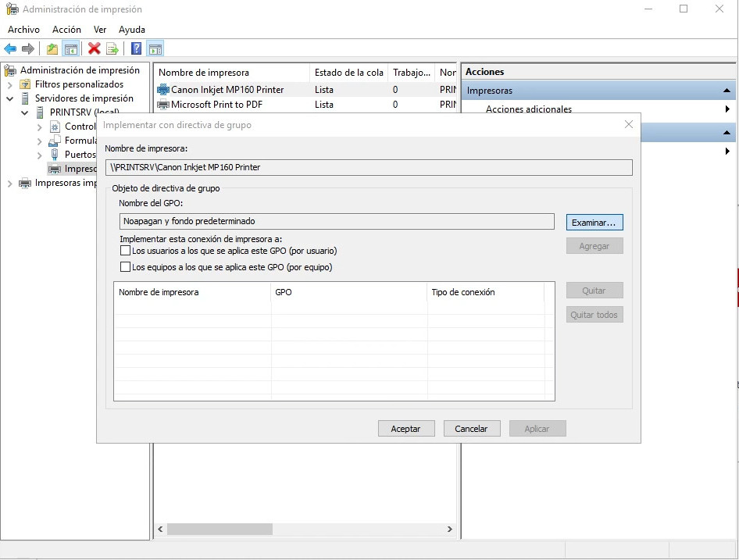The image size is (739, 560).
Task: Collapse the PRINTSRV (local) server node
Action: pyautogui.click(x=25, y=113)
